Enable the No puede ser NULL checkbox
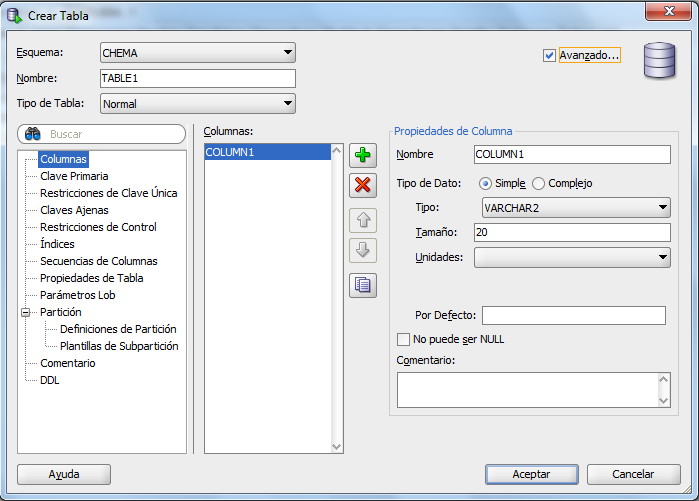Viewport: 699px width, 501px height. click(403, 339)
